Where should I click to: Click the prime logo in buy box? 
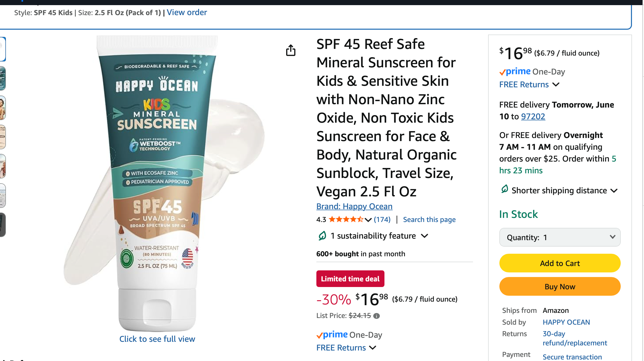515,72
